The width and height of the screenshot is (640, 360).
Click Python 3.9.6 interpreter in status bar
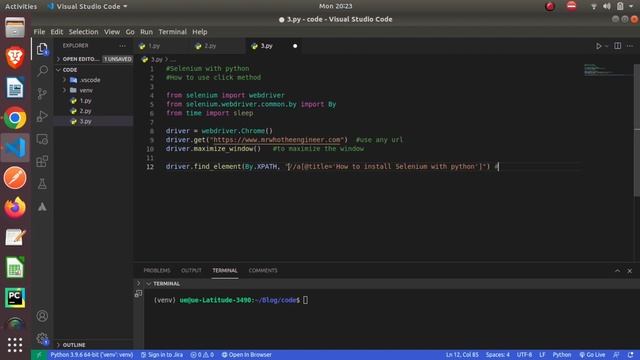92,355
